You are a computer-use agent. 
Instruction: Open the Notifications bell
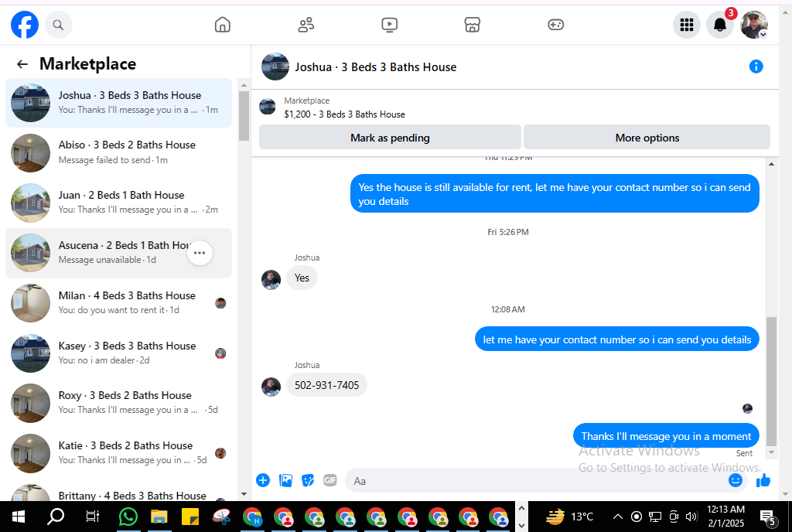[x=720, y=25]
